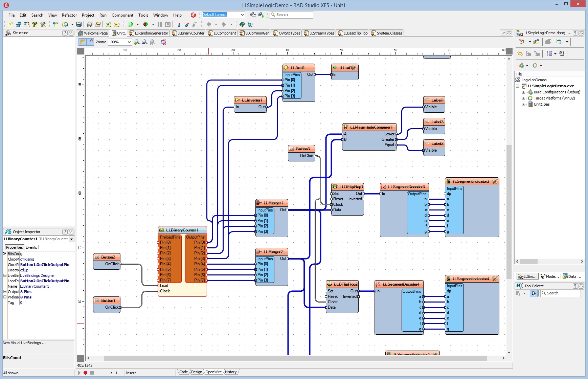Collapse the LLSimpleLogicDemo.exe tree node
The image size is (588, 379).
click(x=518, y=86)
